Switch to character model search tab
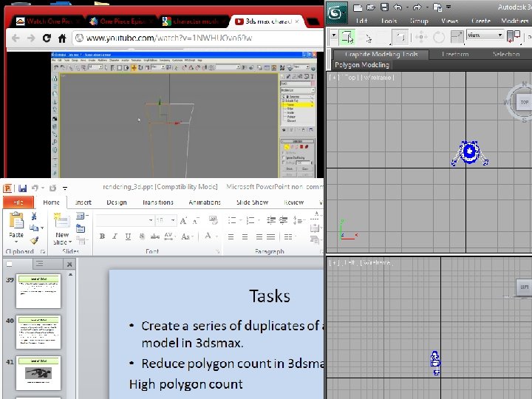This screenshot has height=399, width=532. point(194,21)
